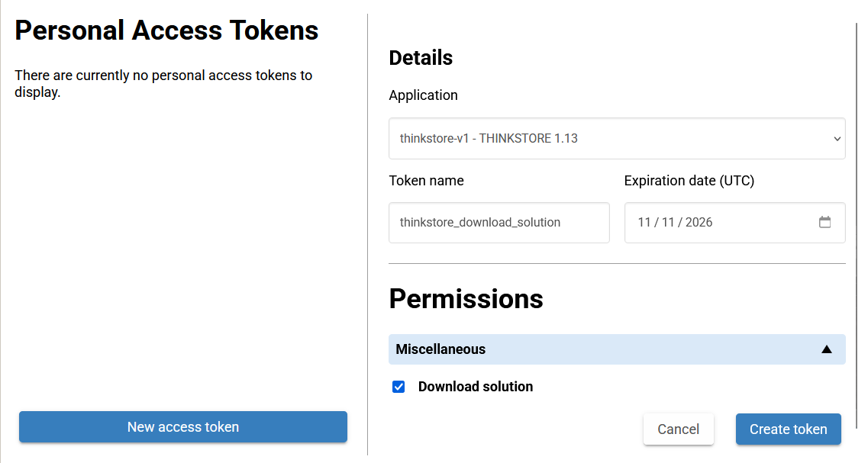Select the day segment of expiration date
This screenshot has width=868, height=463.
pos(669,223)
